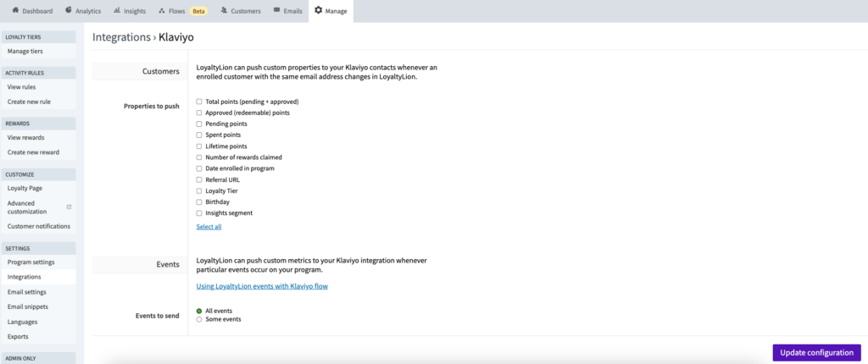
Task: Click the Select all link
Action: [x=209, y=227]
